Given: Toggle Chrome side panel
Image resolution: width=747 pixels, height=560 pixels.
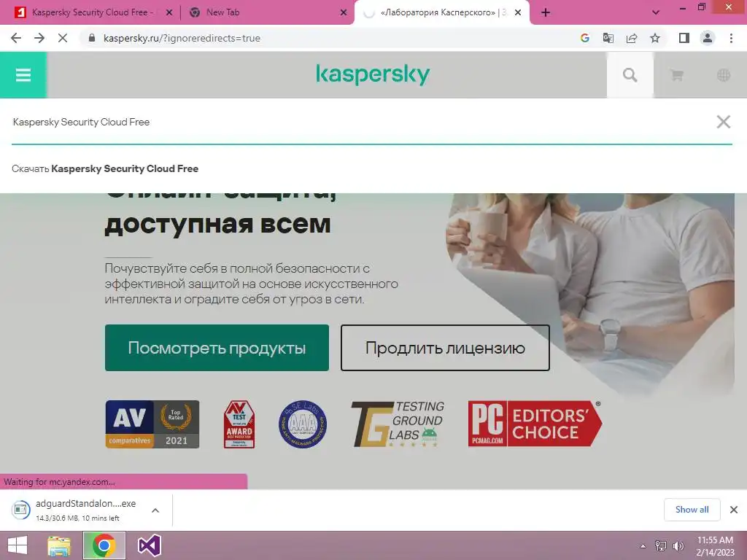Looking at the screenshot, I should click(684, 38).
